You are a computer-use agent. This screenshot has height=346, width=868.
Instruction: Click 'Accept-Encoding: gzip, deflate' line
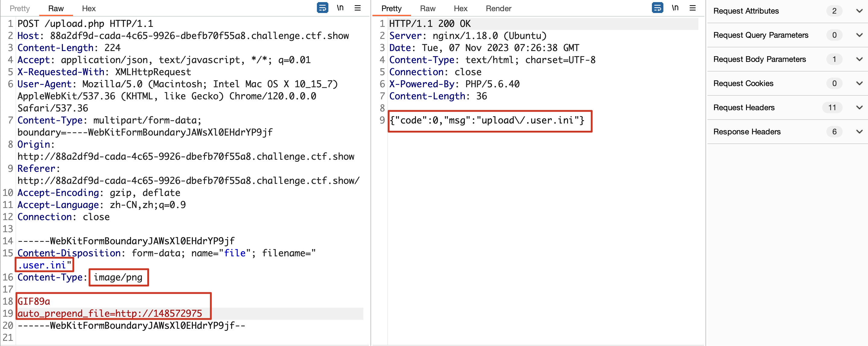99,193
